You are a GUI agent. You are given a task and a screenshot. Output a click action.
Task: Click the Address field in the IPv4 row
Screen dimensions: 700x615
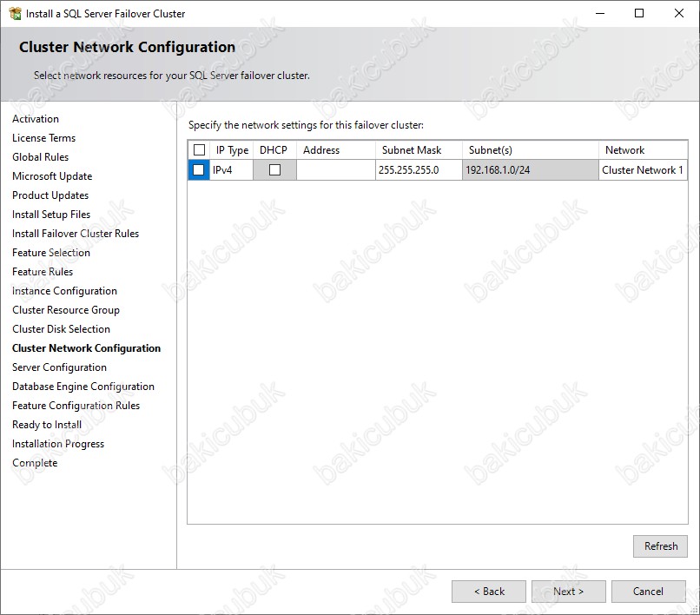click(x=336, y=169)
